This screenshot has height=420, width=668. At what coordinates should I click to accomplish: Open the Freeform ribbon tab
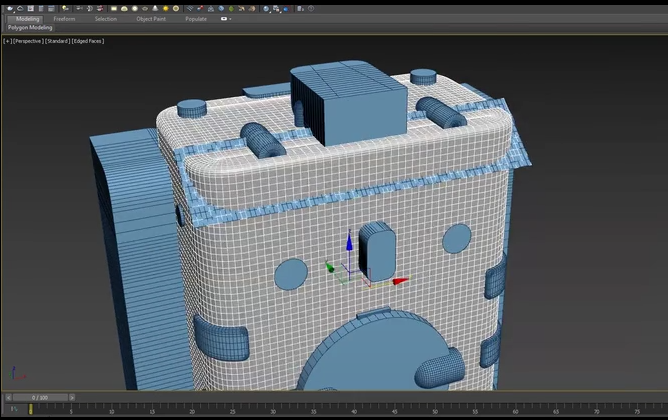65,18
